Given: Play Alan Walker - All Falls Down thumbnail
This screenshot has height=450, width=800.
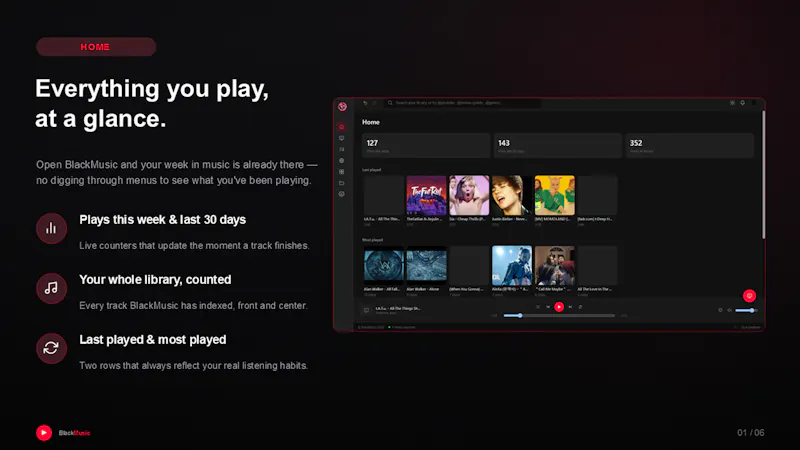Looking at the screenshot, I should pos(384,265).
